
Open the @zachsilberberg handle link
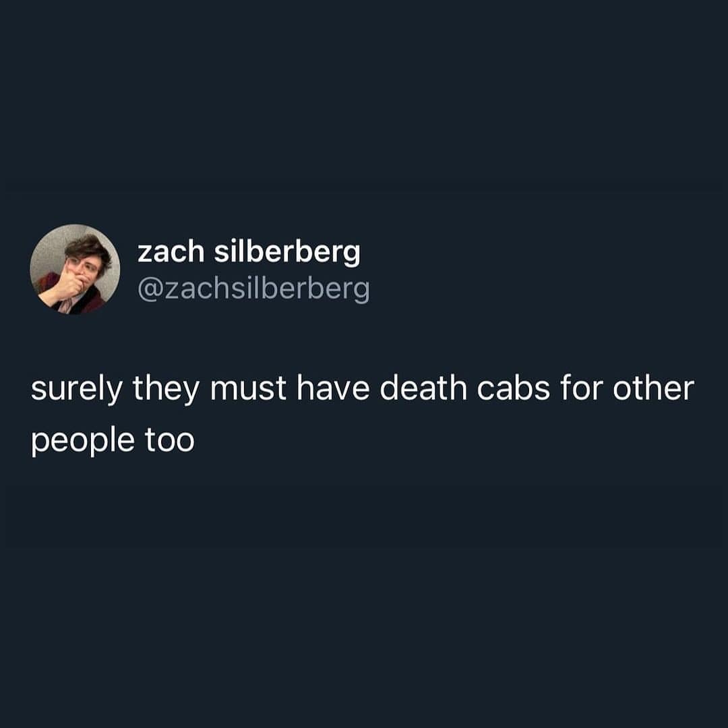(253, 290)
